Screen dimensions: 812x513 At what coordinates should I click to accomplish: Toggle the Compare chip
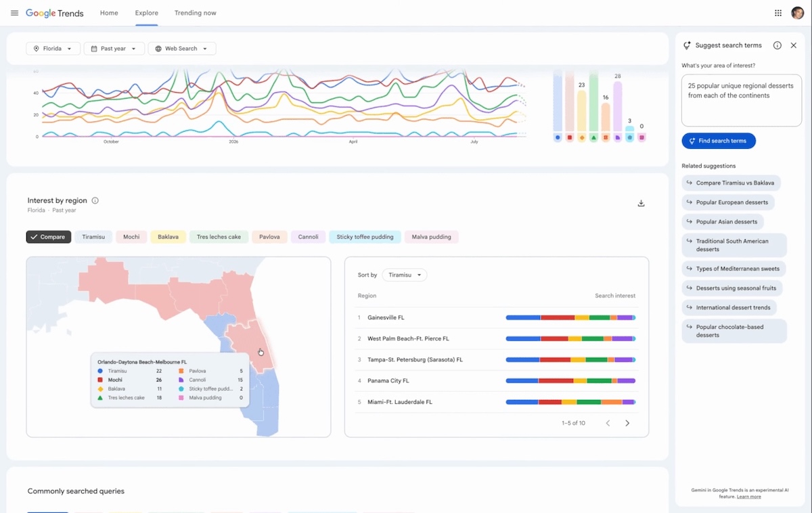[x=49, y=237]
